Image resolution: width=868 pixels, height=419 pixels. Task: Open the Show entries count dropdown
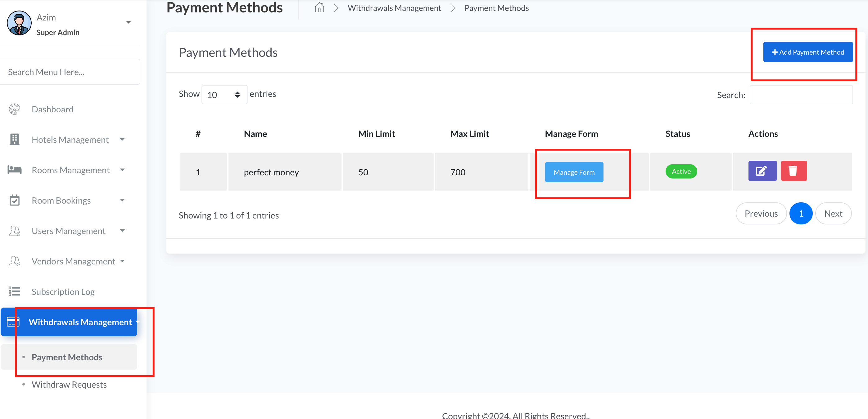(x=224, y=95)
